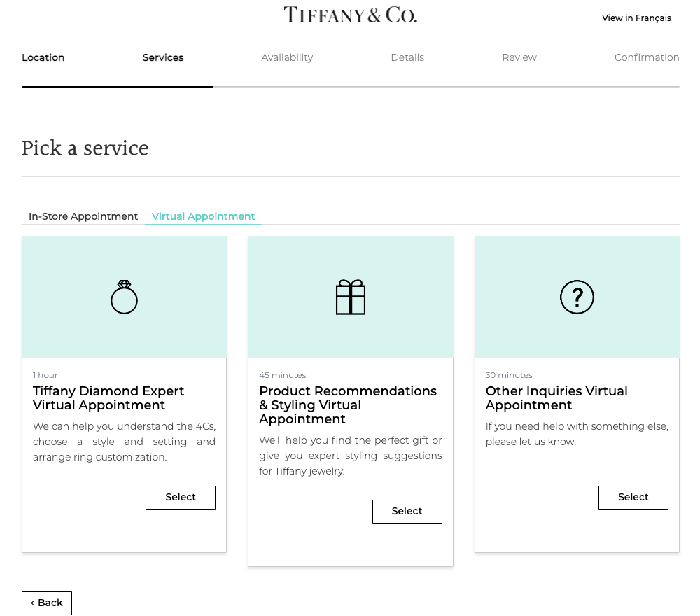The height and width of the screenshot is (616, 700).
Task: Click the 'Pick a service' heading
Action: (x=85, y=148)
